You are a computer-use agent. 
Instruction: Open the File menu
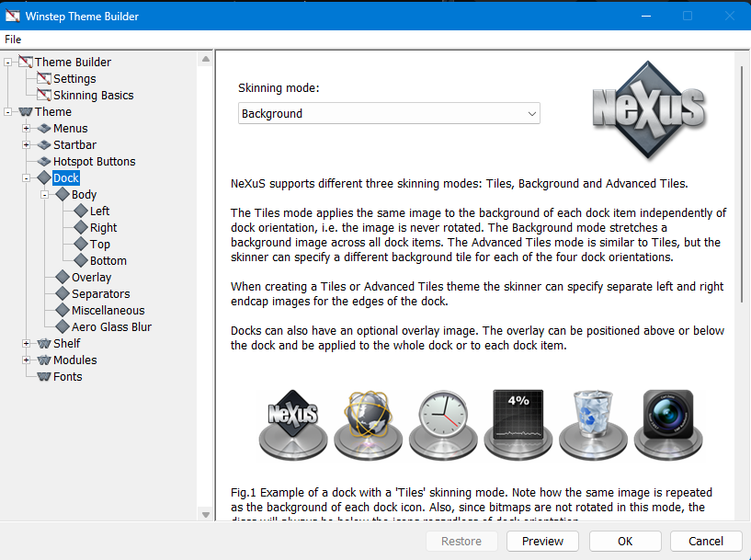(13, 40)
